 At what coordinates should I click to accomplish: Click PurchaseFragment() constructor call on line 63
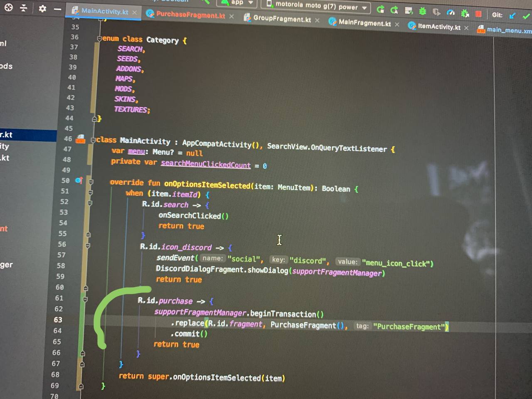(307, 325)
